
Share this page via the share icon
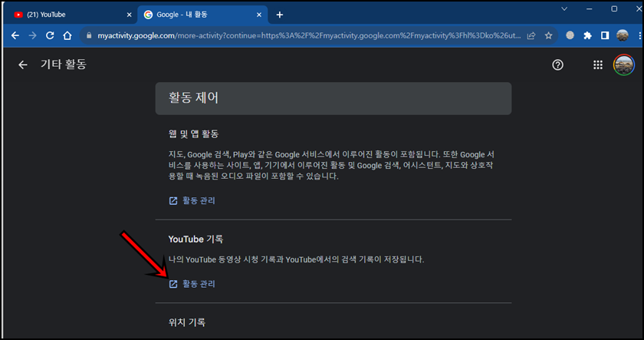531,36
